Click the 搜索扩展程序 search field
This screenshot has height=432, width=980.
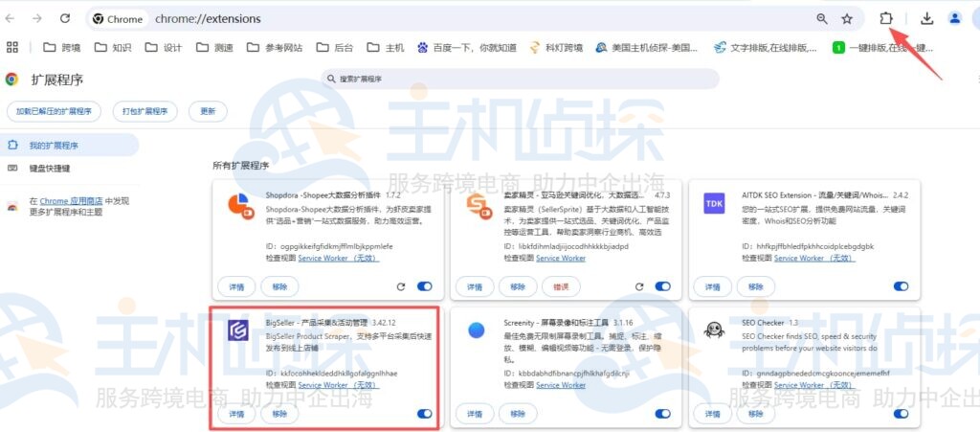(x=522, y=79)
